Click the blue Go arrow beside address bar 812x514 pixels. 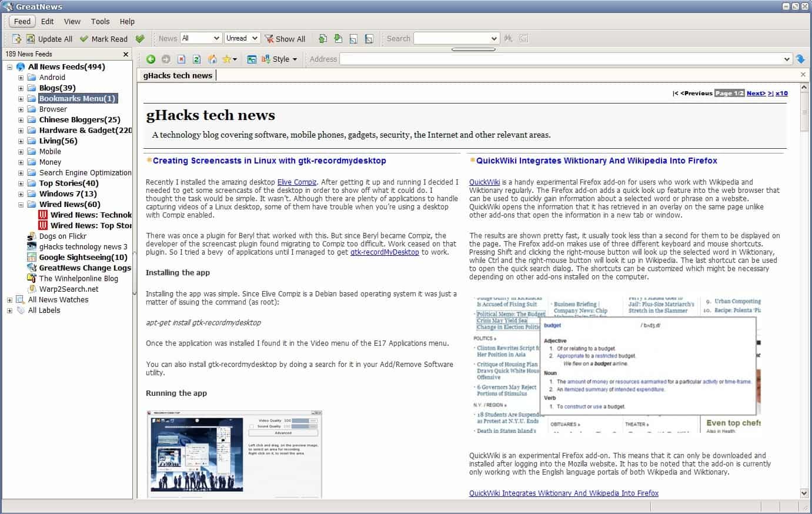[800, 59]
